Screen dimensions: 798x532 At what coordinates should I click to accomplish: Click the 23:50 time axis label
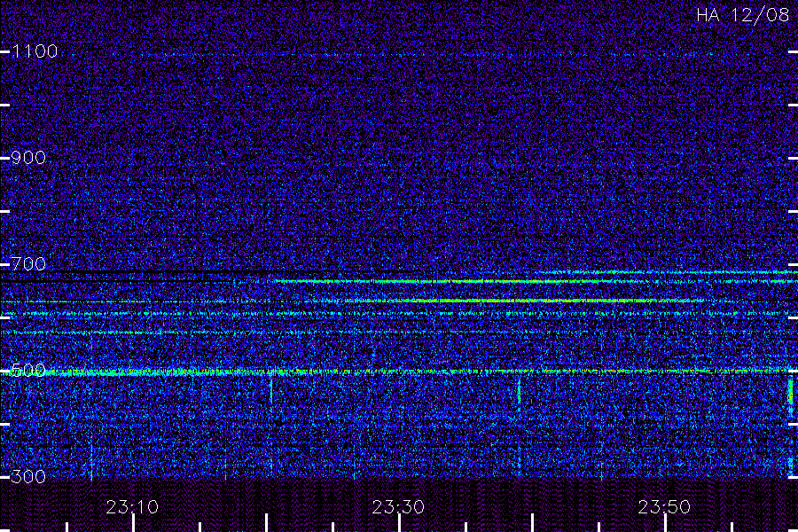click(x=664, y=507)
